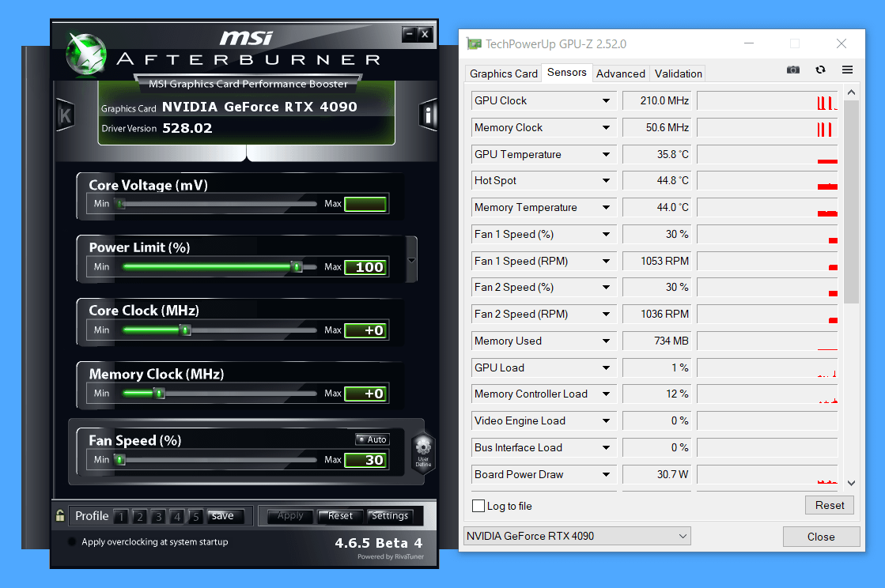Click the Power Limit slider handle
Image resolution: width=885 pixels, height=588 pixels.
(297, 266)
